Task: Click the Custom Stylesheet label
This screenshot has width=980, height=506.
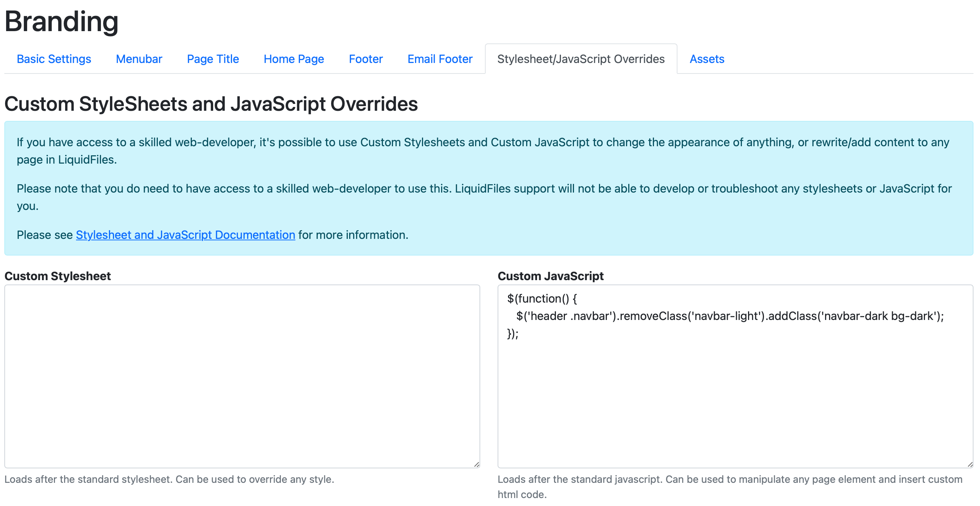Action: [x=58, y=276]
